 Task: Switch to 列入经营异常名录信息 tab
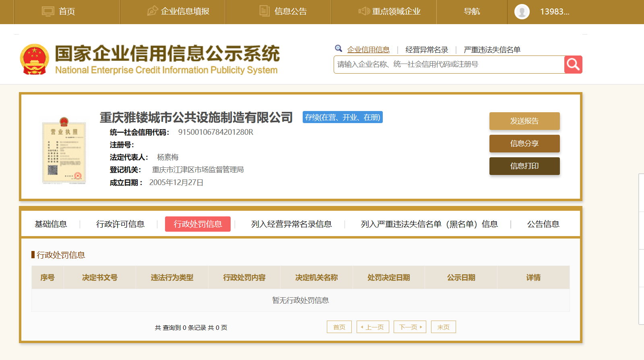[x=291, y=224]
